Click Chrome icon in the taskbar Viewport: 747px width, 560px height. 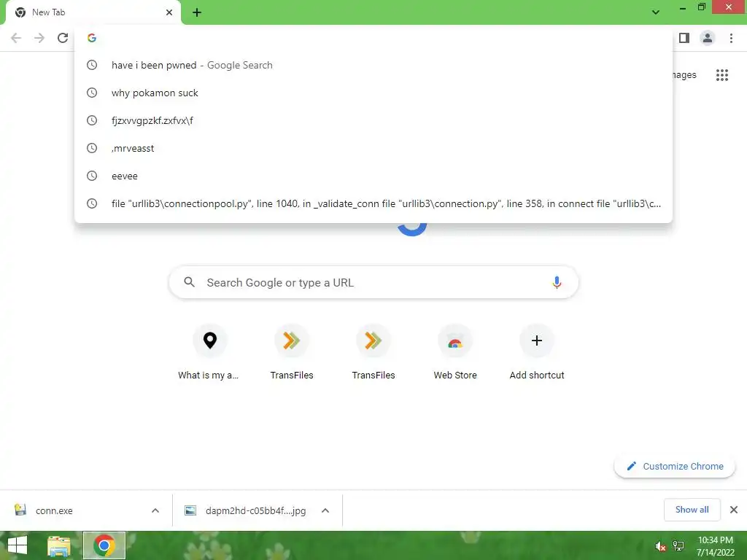[104, 545]
